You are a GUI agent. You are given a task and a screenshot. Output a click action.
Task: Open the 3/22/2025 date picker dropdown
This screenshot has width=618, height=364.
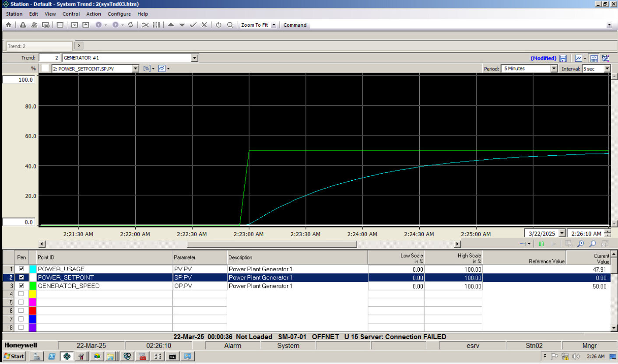click(x=562, y=234)
